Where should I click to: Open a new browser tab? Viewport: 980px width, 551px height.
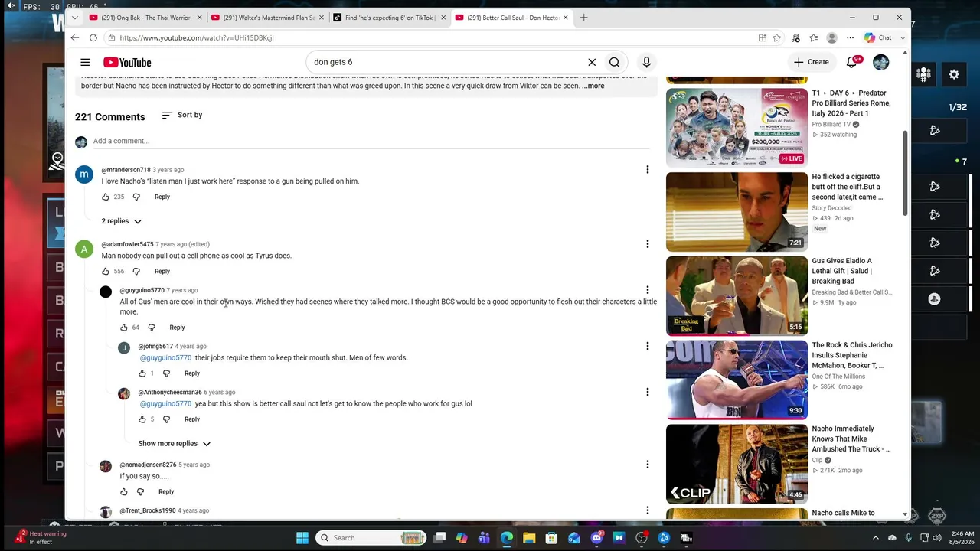(x=583, y=18)
